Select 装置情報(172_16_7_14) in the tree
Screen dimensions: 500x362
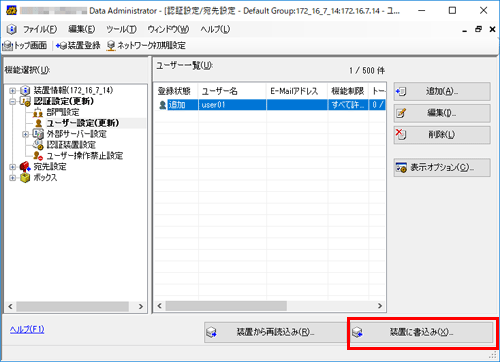(73, 90)
